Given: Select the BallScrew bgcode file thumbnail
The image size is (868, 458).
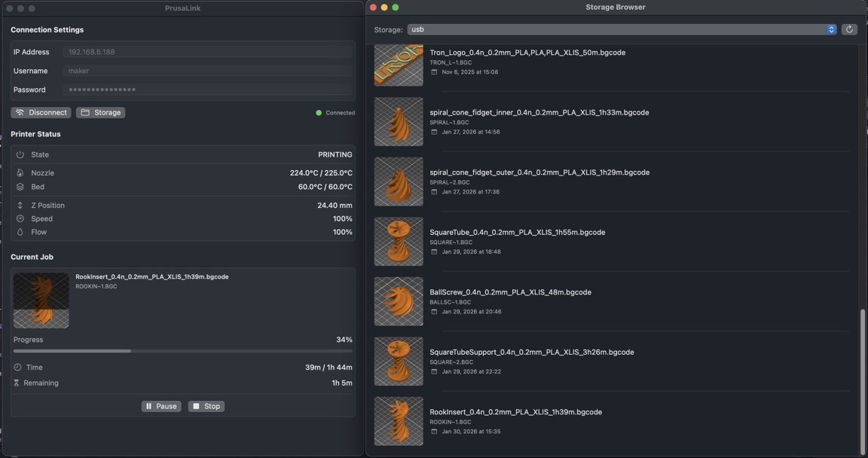Looking at the screenshot, I should [399, 301].
